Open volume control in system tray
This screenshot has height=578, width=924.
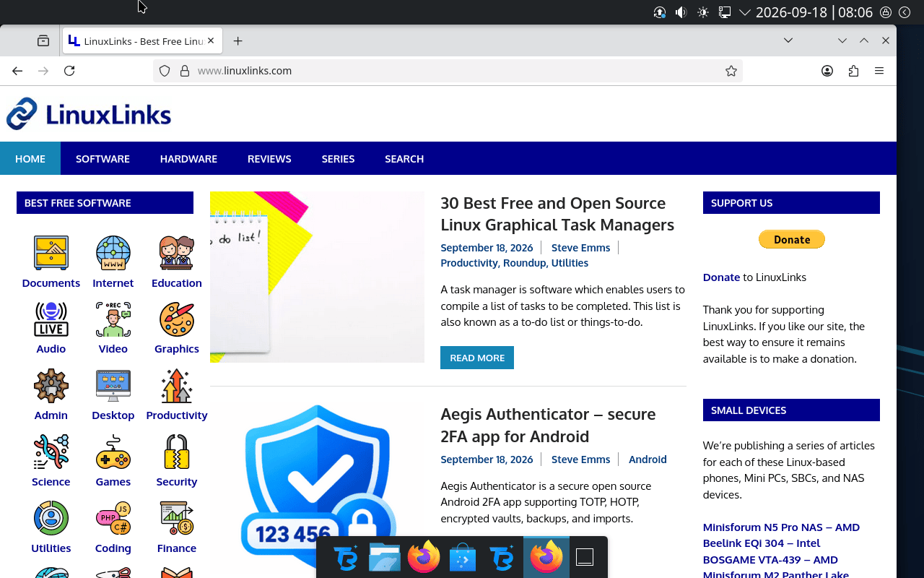pyautogui.click(x=681, y=12)
